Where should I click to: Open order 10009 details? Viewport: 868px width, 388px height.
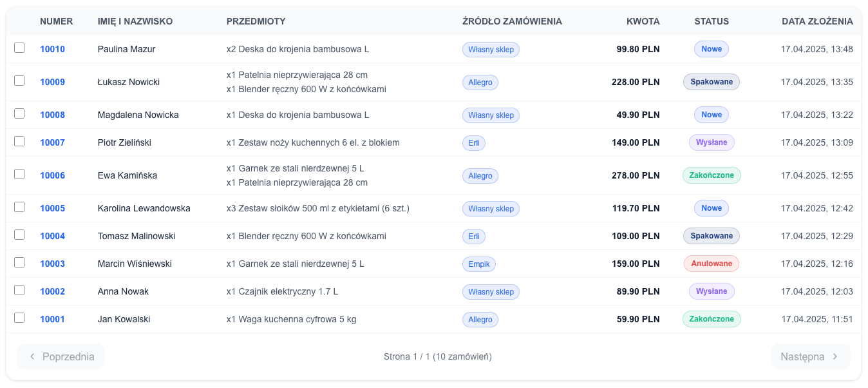[52, 82]
